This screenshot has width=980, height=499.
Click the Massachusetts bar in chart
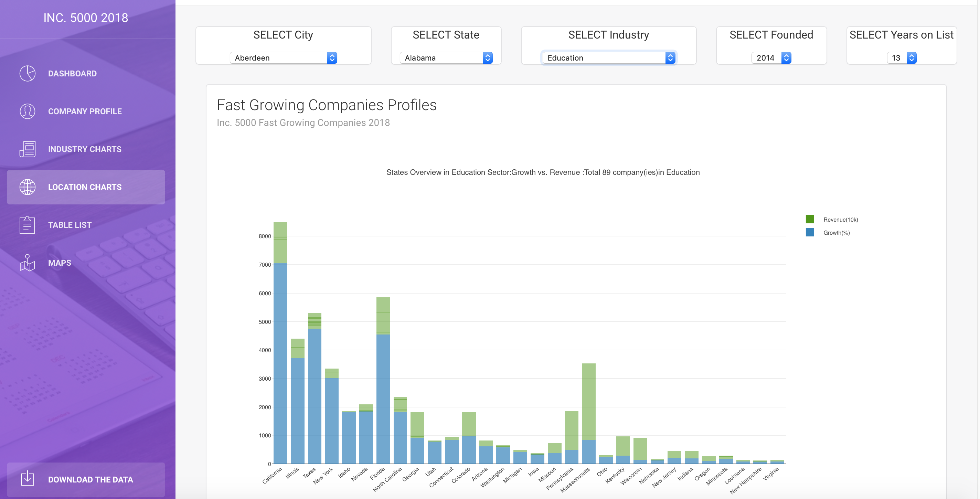(588, 413)
